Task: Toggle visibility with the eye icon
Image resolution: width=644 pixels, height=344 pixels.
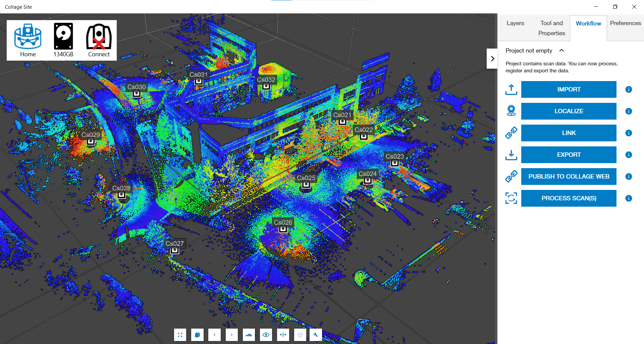Action: (266, 335)
